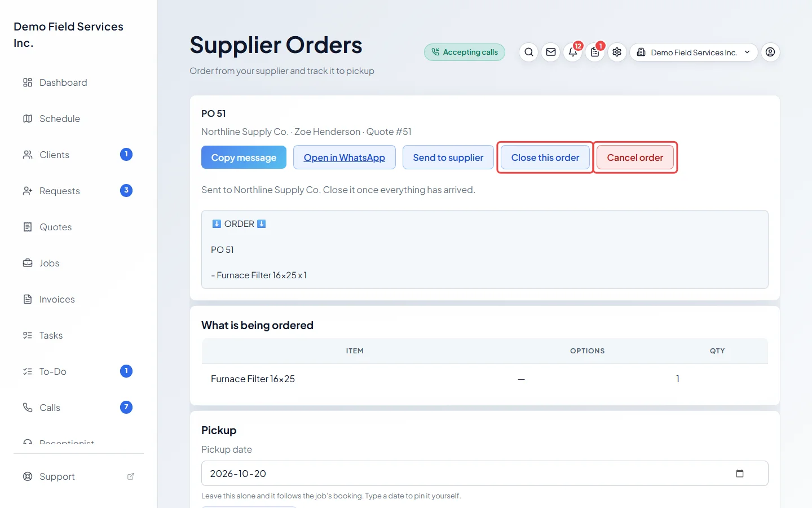
Task: Click the Open in WhatsApp link
Action: pyautogui.click(x=345, y=157)
